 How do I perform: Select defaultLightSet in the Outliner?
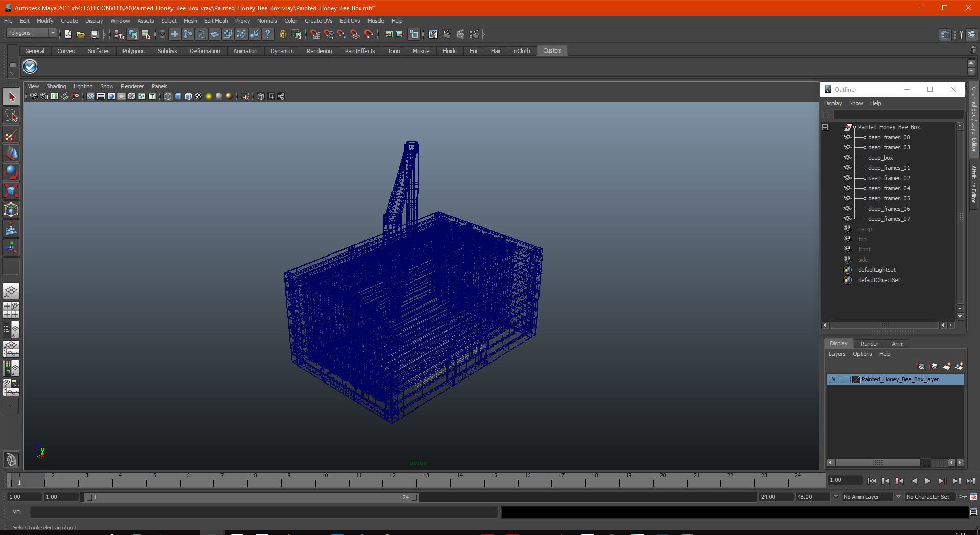point(876,270)
